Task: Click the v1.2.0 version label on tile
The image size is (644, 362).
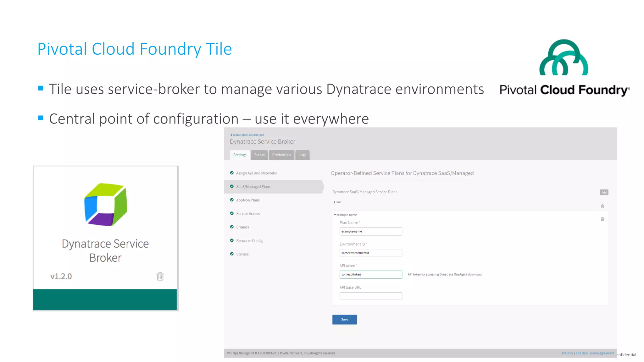Action: [61, 276]
